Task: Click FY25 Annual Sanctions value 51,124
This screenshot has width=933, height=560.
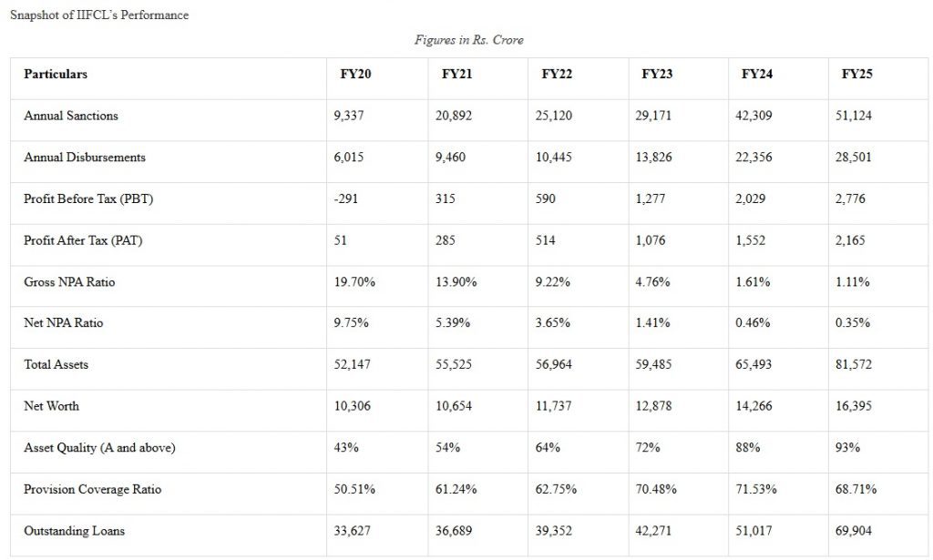Action: (853, 116)
